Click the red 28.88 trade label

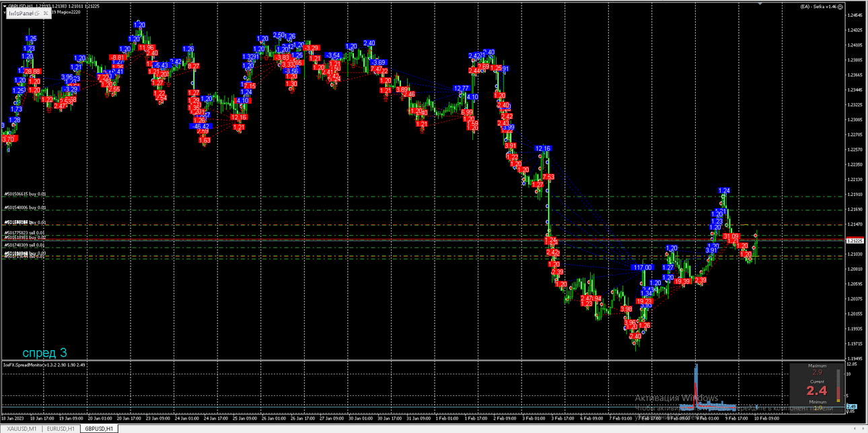pos(32,71)
